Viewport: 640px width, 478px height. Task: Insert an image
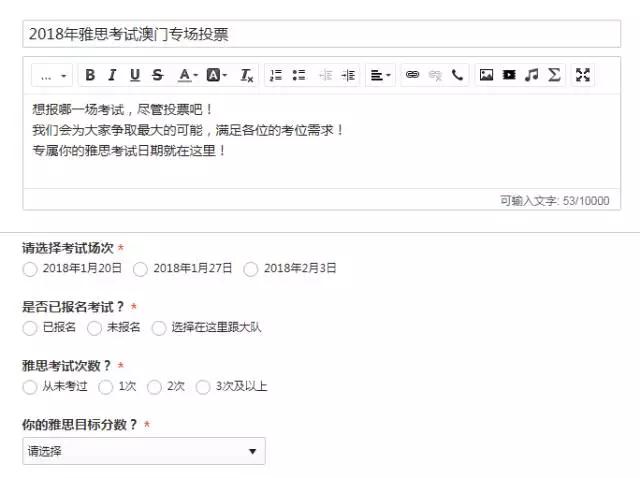pyautogui.click(x=486, y=75)
